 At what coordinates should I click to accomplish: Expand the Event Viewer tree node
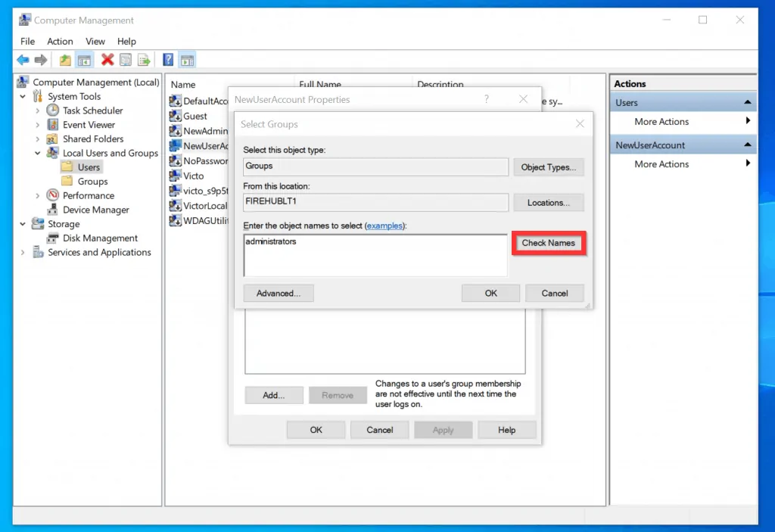pos(37,124)
